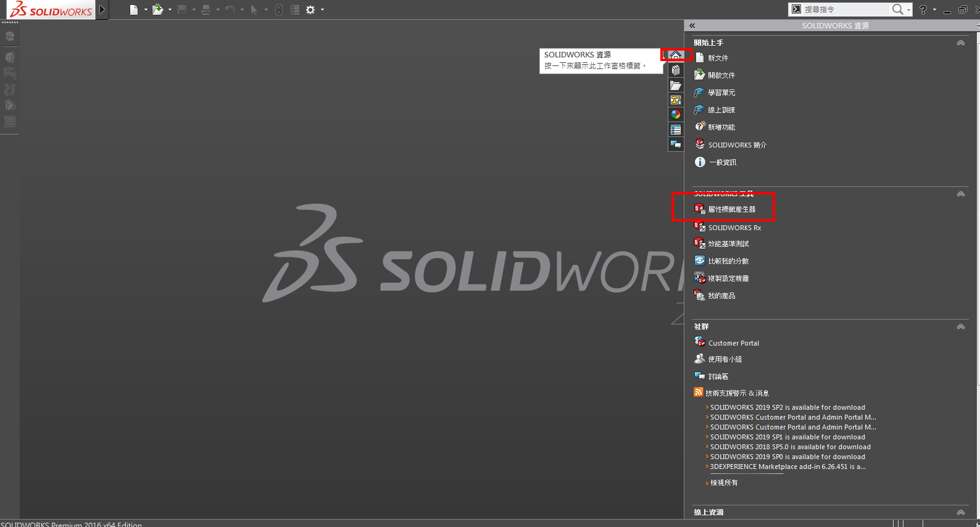Image resolution: width=980 pixels, height=527 pixels.
Task: Open news '3DEXPERIENCE Marketplace add-in 6.26.451'
Action: tap(787, 467)
